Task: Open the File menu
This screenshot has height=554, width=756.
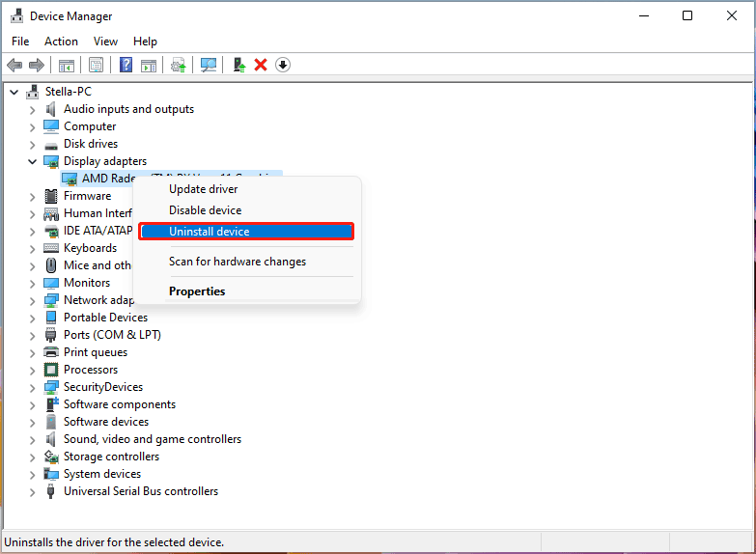Action: (20, 42)
